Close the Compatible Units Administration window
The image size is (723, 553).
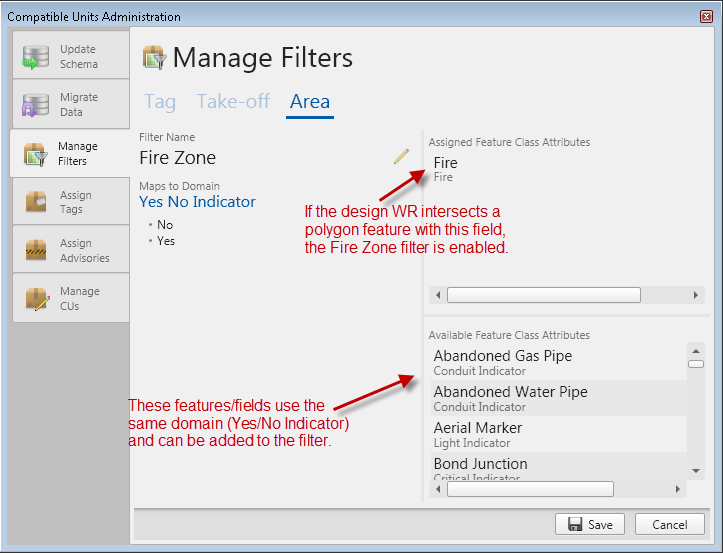706,17
